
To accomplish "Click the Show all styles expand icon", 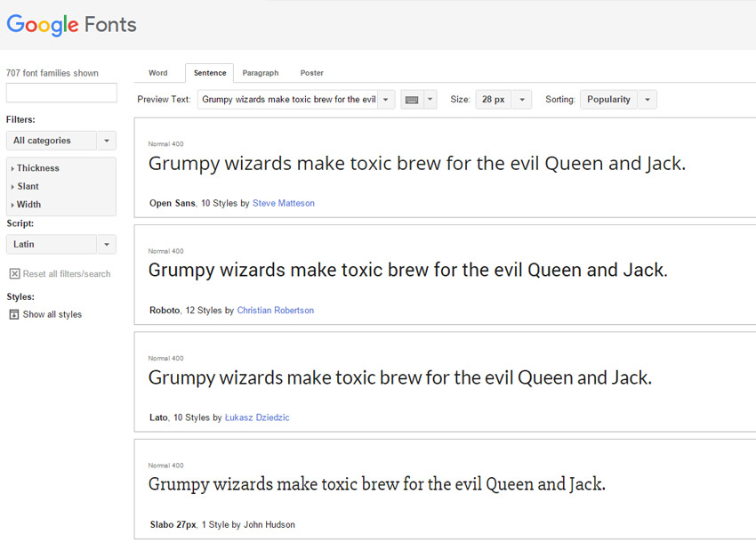I will [14, 315].
